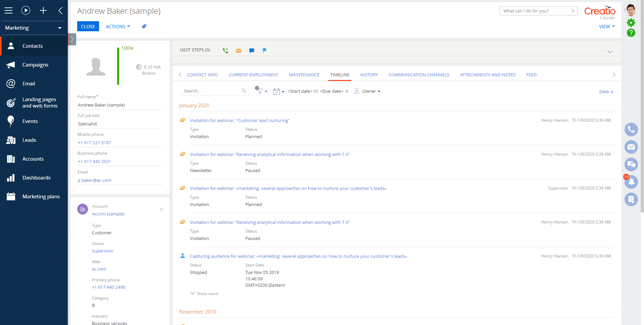Open the Owner filter dropdown
This screenshot has width=644, height=325.
click(367, 91)
